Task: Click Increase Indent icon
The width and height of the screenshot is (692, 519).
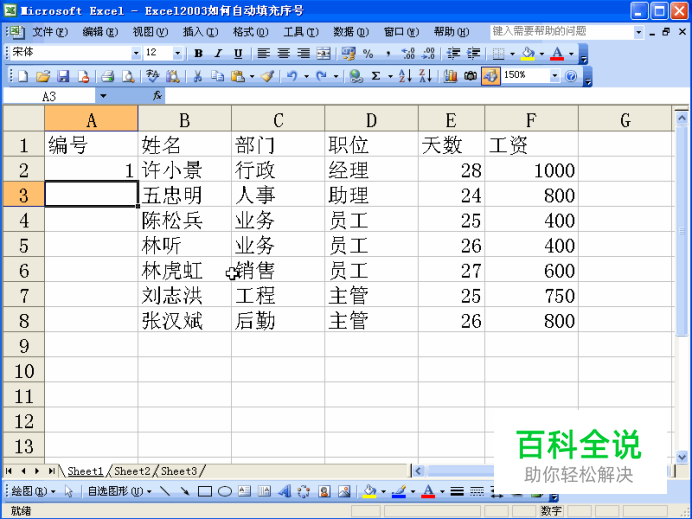Action: (473, 53)
